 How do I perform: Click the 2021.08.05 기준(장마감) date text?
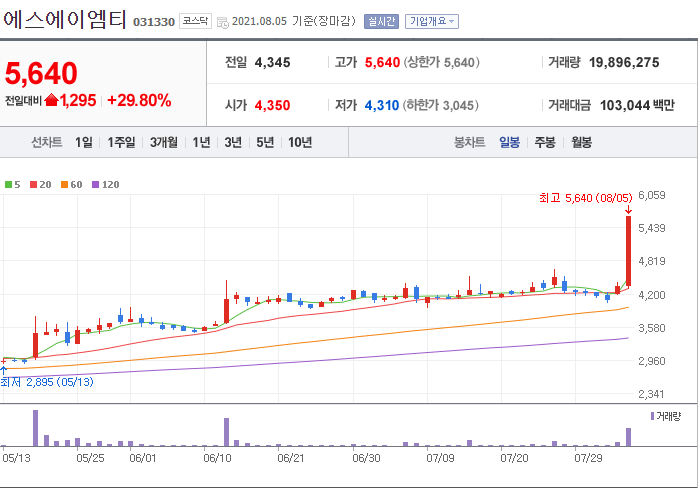point(294,21)
